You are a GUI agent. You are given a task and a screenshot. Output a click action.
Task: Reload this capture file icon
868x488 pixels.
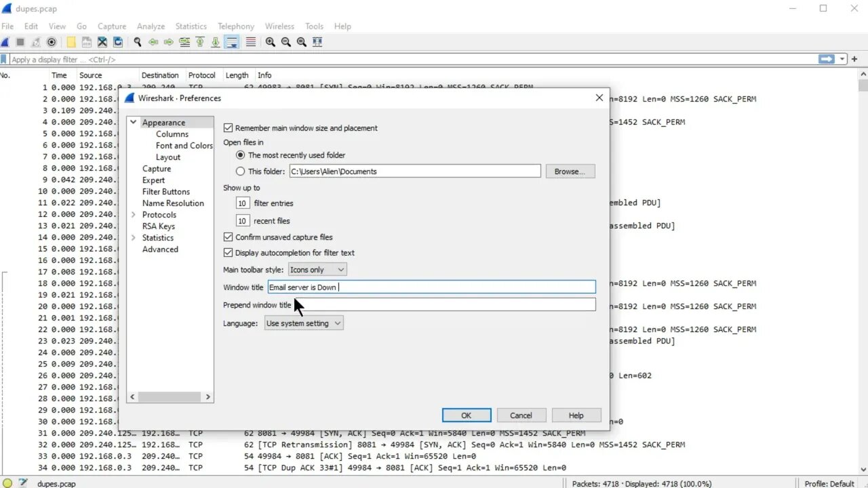(118, 42)
